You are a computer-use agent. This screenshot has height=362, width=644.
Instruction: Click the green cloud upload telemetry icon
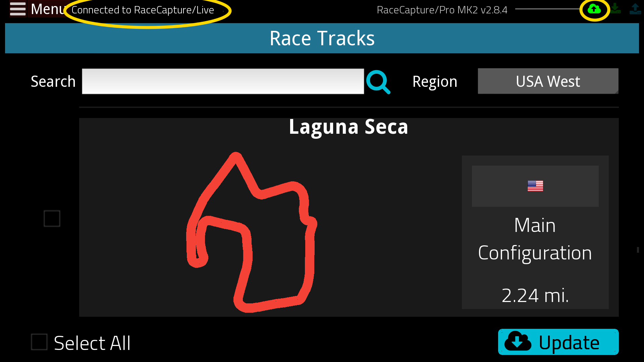(x=594, y=9)
